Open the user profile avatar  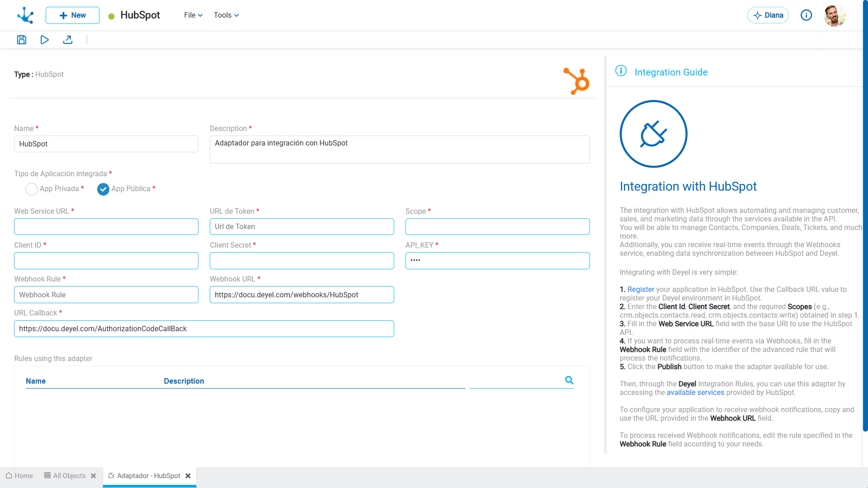pos(835,15)
